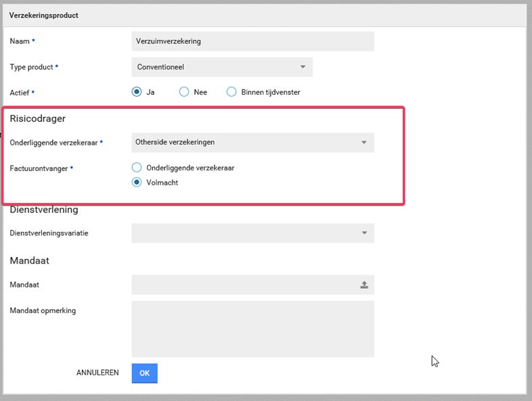Choose Nee for Actief
The height and width of the screenshot is (401, 532).
[x=184, y=92]
